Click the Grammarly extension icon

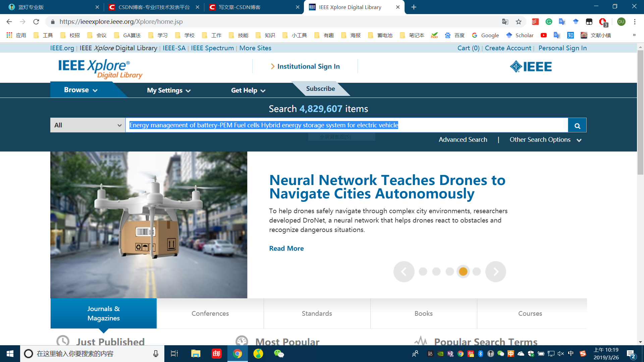(x=549, y=22)
